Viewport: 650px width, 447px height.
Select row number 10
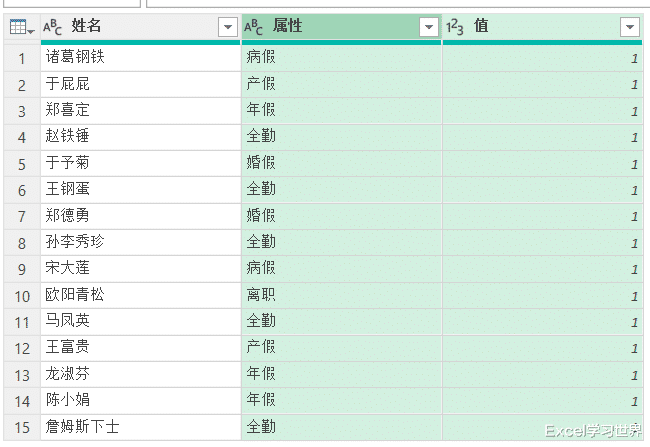[x=20, y=295]
